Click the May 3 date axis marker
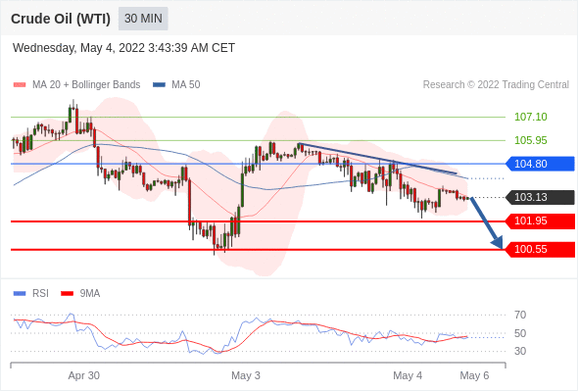 246,375
